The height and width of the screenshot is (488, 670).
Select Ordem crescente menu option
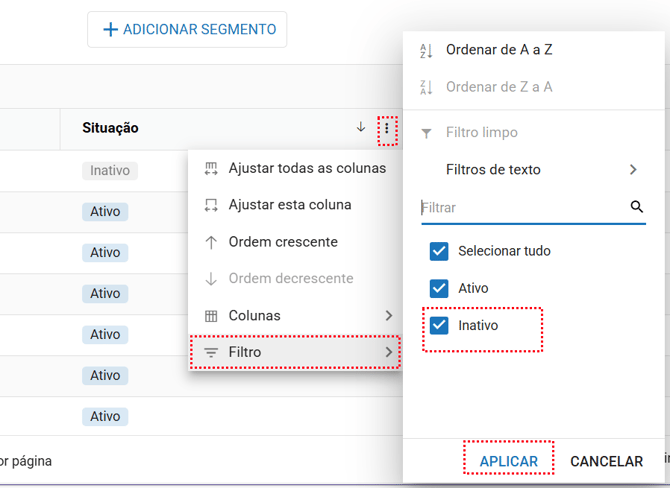[x=282, y=242]
